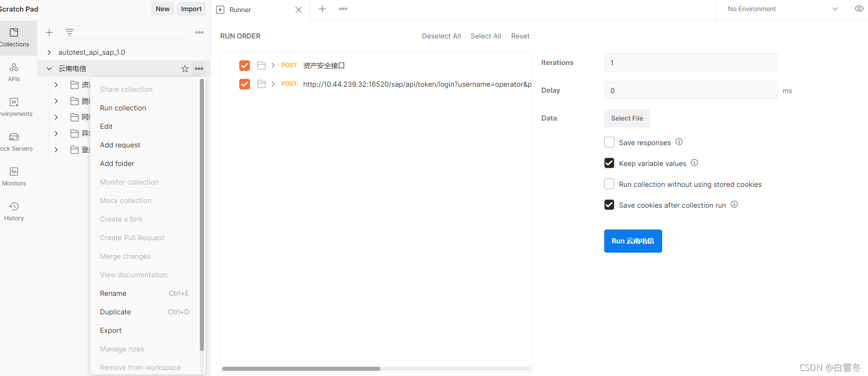Click the Run 云南电信 button

pyautogui.click(x=633, y=241)
